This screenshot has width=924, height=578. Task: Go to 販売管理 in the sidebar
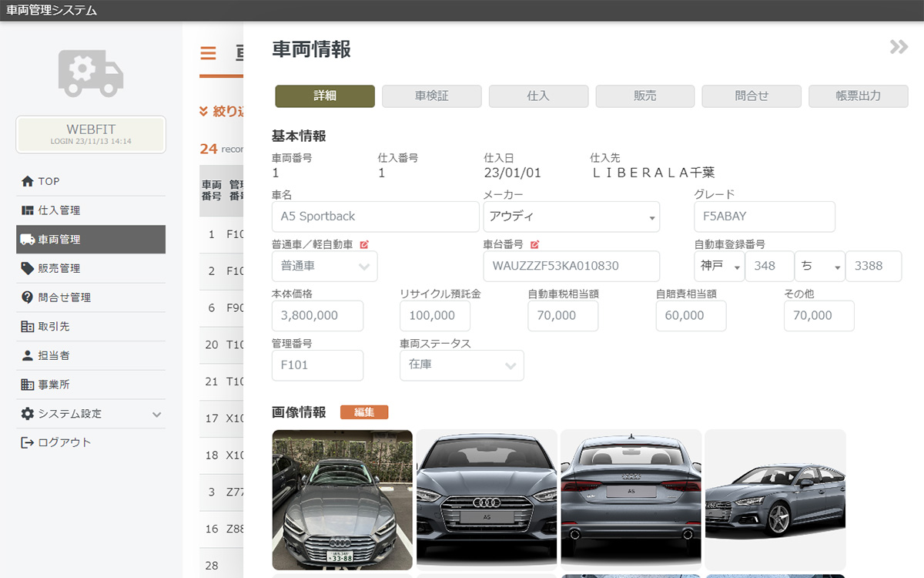tap(91, 268)
